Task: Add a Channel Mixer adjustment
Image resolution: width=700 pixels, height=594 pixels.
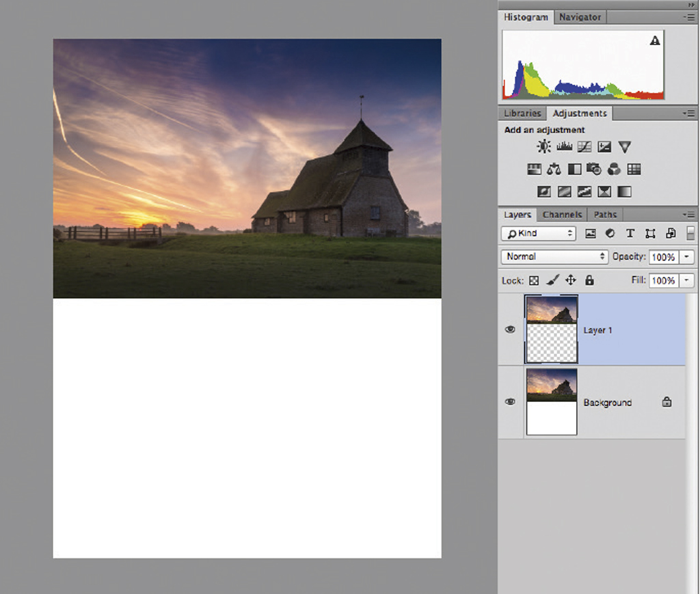Action: pos(615,169)
